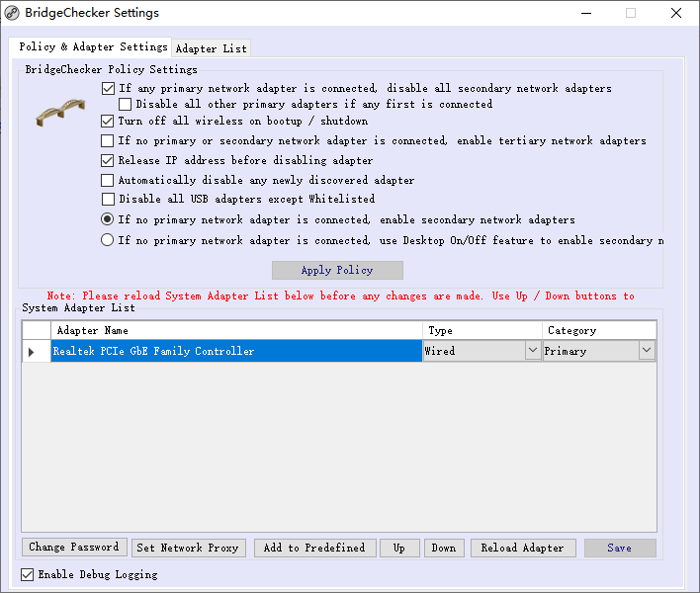Click the BridgeChecker app icon in title bar

[12, 13]
